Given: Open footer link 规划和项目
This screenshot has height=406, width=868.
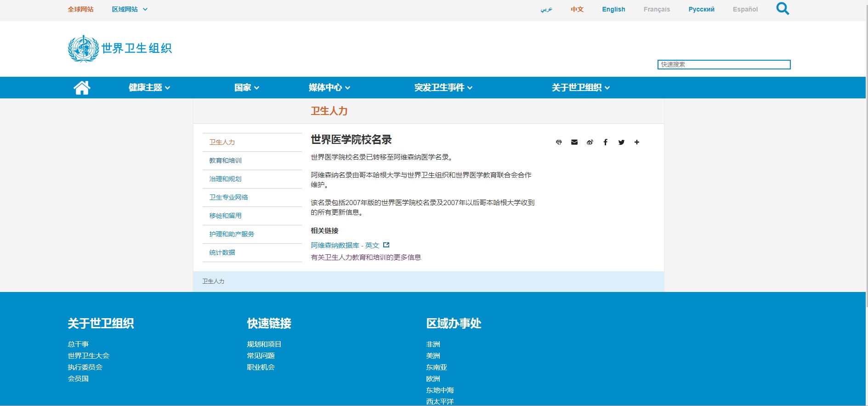Looking at the screenshot, I should [x=264, y=344].
